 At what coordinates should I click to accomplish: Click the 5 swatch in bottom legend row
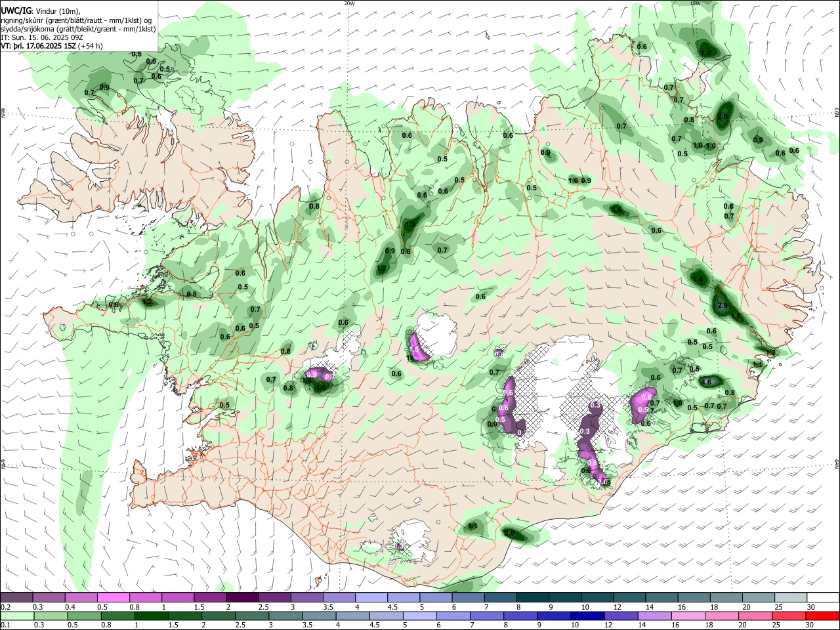tap(419, 616)
